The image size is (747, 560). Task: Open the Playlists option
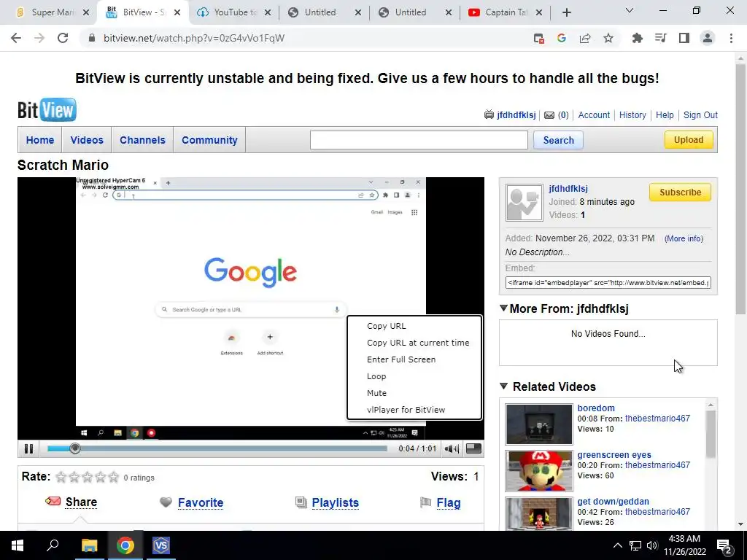(335, 502)
